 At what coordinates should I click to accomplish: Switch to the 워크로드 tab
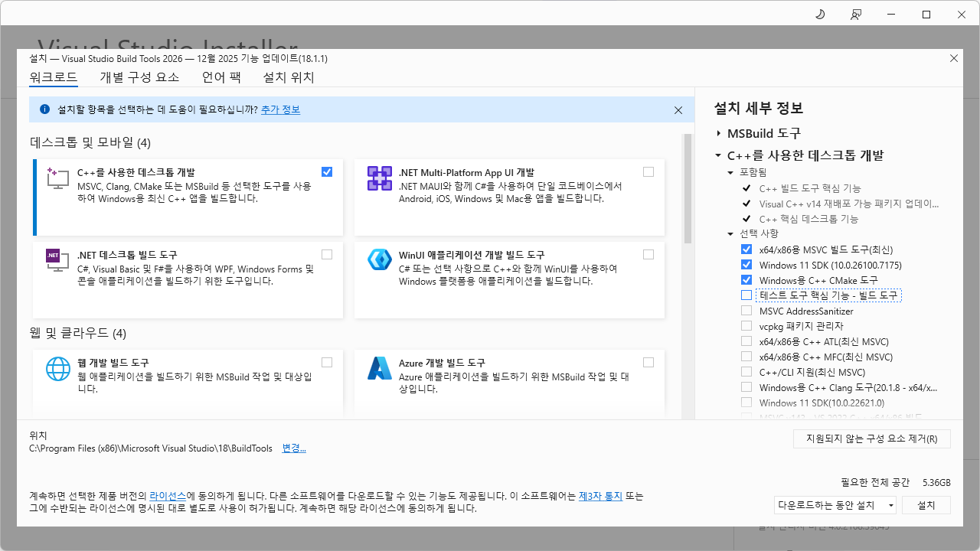[54, 77]
